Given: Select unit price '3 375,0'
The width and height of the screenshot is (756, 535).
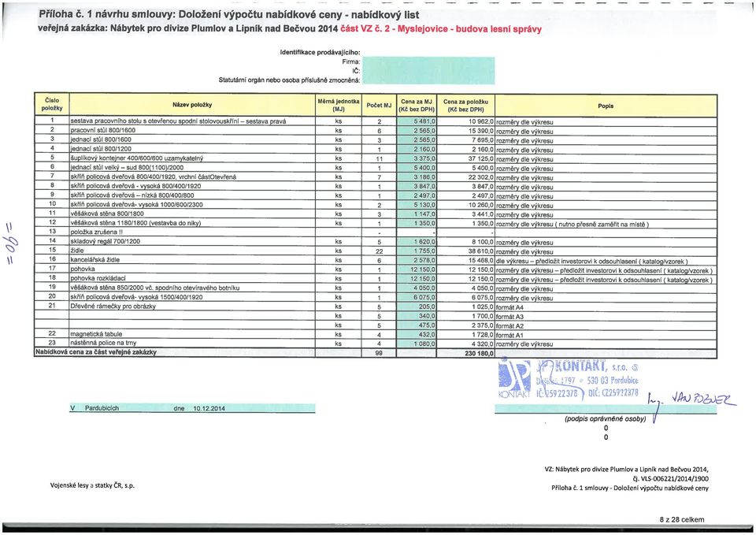Looking at the screenshot, I should [424, 158].
